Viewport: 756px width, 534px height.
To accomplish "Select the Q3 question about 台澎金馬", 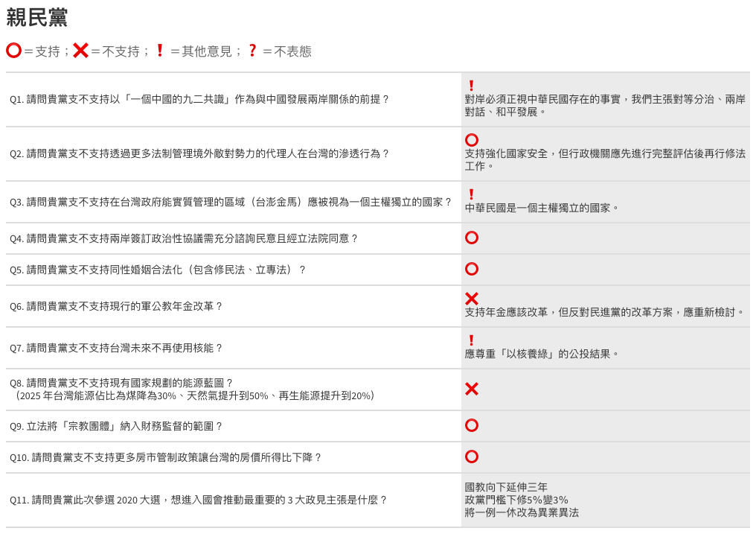I will point(231,202).
